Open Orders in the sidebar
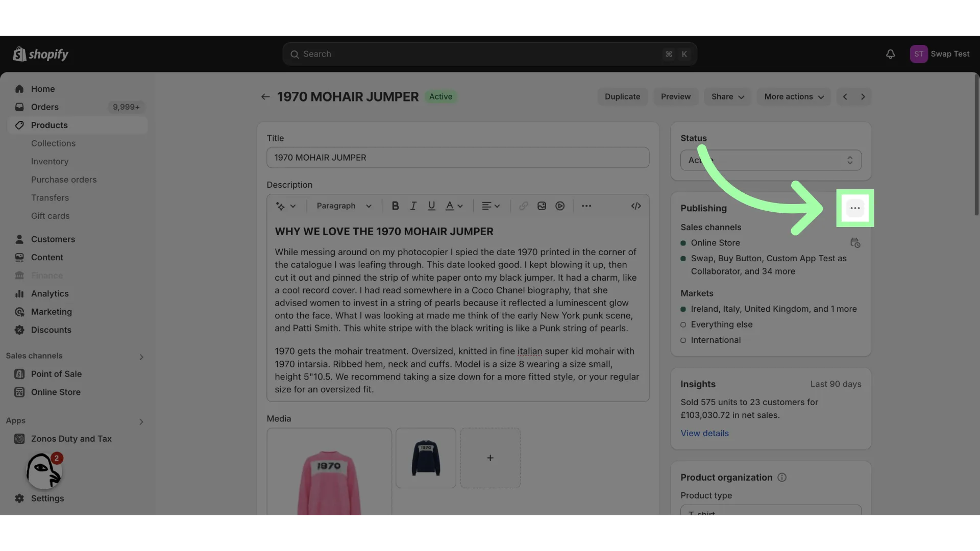This screenshot has width=980, height=551. pyautogui.click(x=78, y=107)
